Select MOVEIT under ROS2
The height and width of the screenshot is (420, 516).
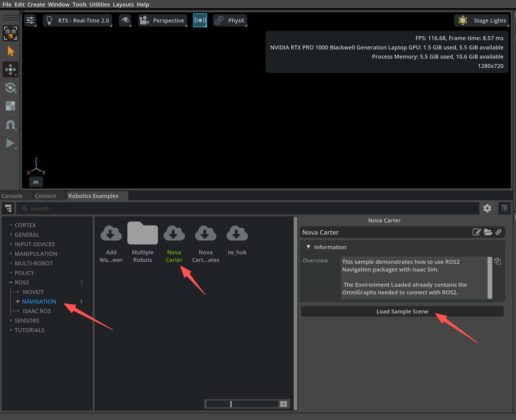[x=33, y=292]
